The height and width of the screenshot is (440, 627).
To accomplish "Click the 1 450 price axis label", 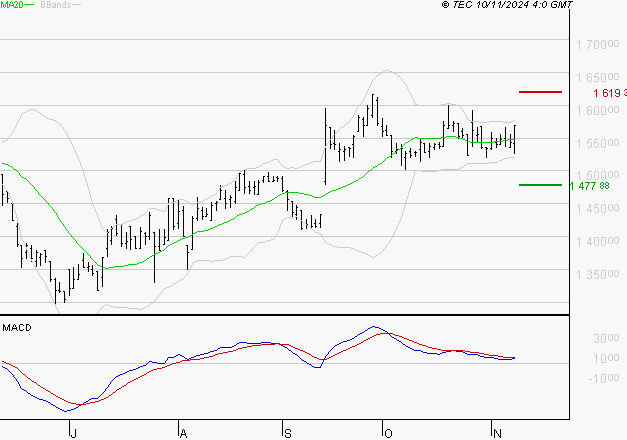I will point(597,208).
